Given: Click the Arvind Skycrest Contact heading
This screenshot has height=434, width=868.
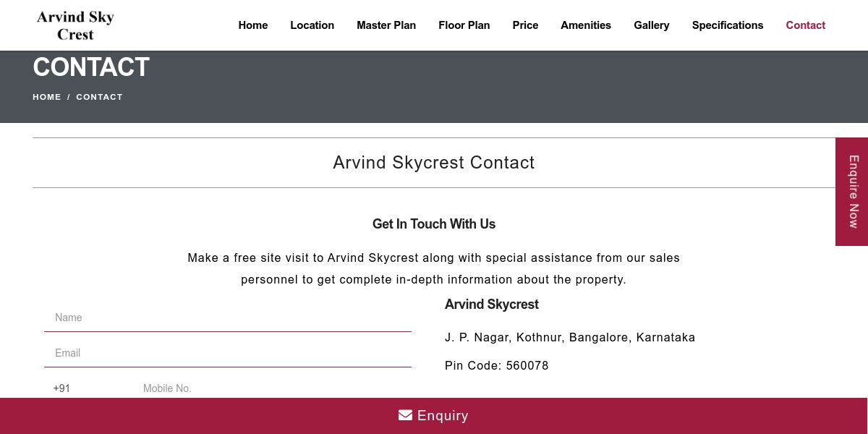Looking at the screenshot, I should click(434, 163).
